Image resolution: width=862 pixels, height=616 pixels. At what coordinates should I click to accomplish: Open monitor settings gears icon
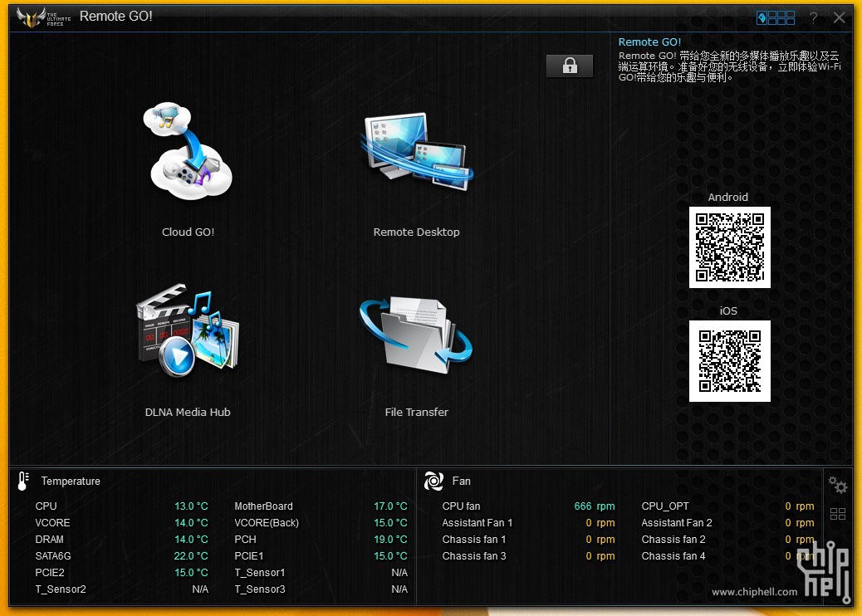pos(838,485)
